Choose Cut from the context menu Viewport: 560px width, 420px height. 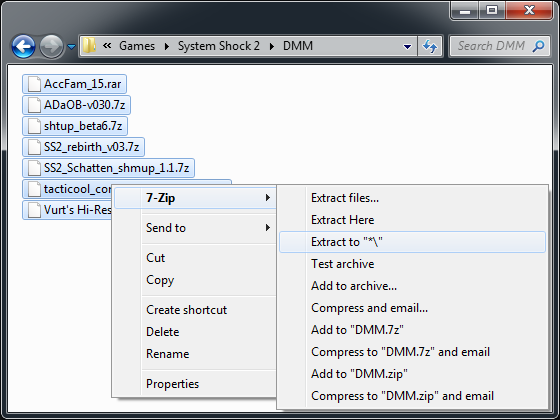pos(195,258)
